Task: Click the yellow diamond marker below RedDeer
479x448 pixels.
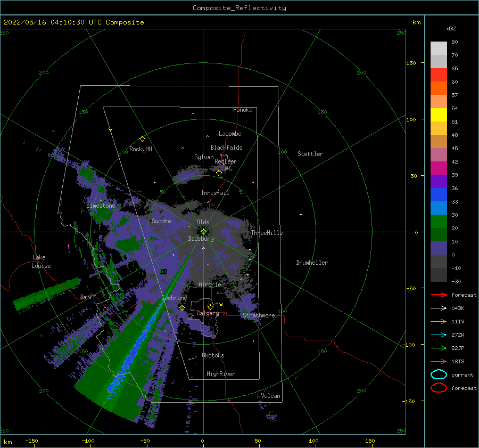Action: (219, 173)
